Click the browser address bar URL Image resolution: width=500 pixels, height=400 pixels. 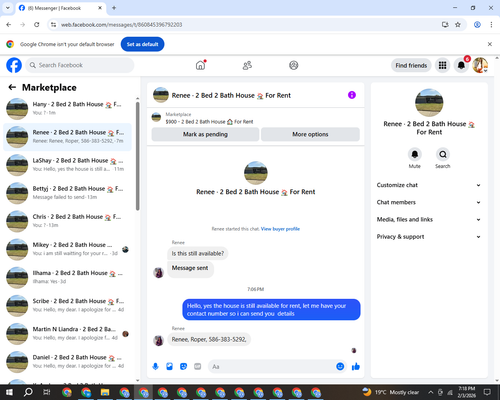121,25
